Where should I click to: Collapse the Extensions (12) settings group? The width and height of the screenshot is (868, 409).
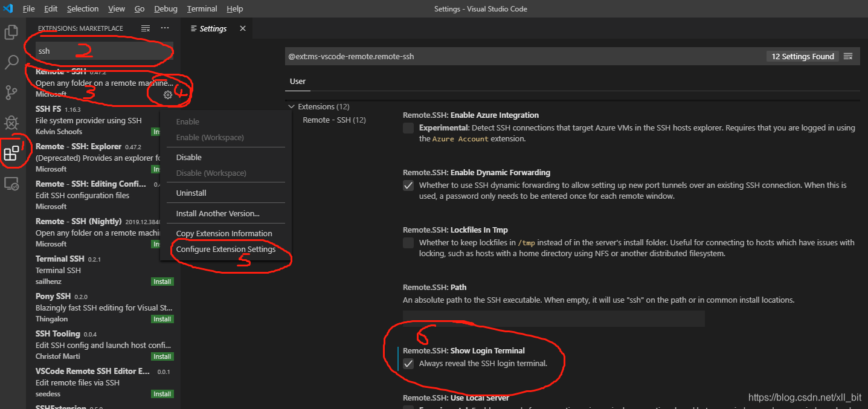point(292,106)
